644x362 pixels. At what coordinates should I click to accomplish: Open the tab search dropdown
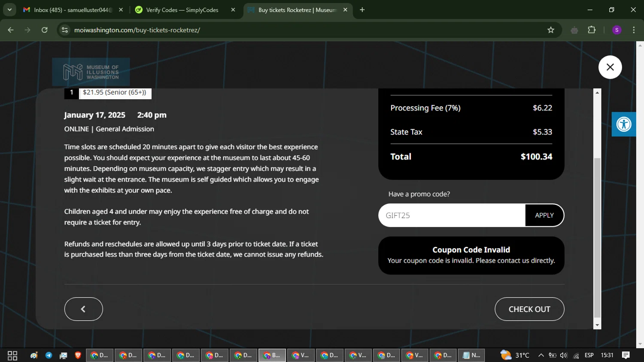pyautogui.click(x=9, y=10)
